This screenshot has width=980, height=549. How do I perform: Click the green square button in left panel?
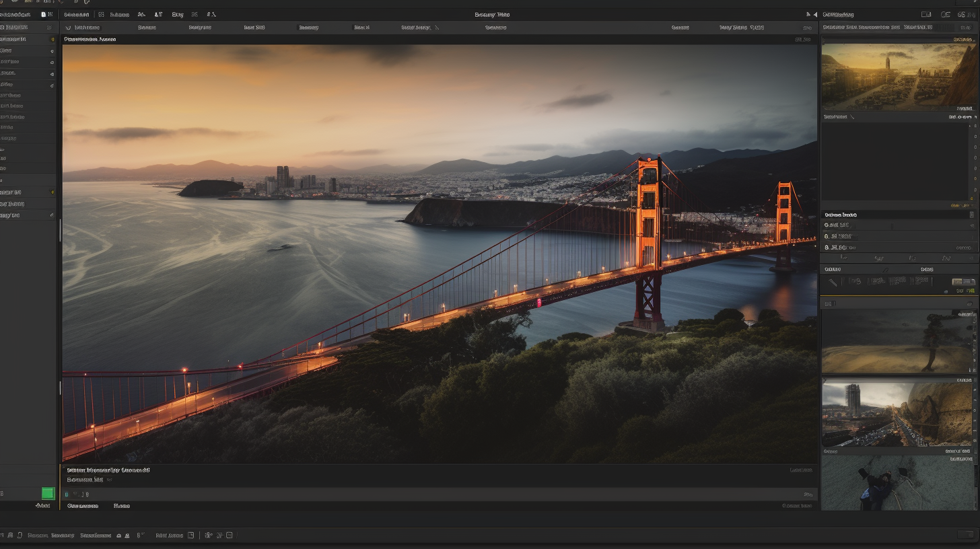coord(48,493)
